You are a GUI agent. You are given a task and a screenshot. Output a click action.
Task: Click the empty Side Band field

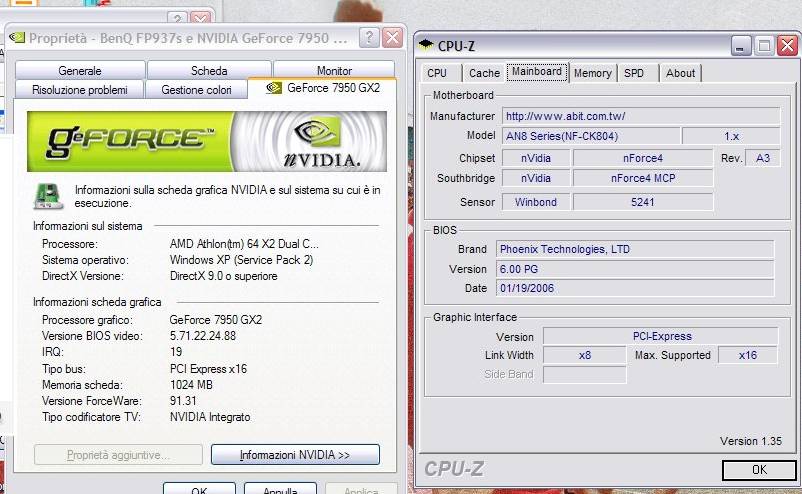tap(585, 374)
